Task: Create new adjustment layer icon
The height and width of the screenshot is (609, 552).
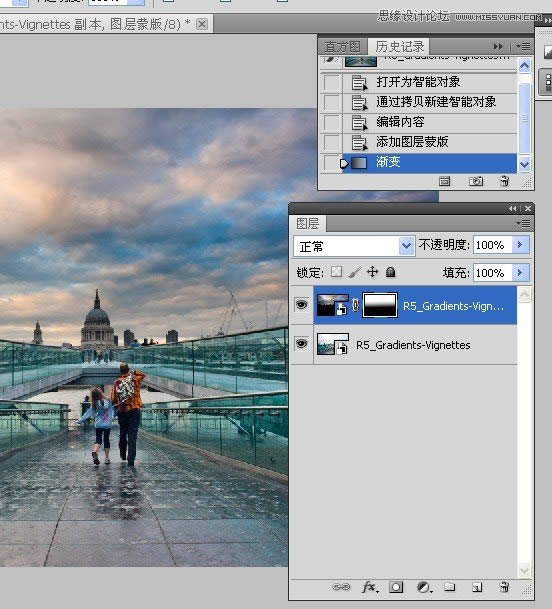Action: 424,587
